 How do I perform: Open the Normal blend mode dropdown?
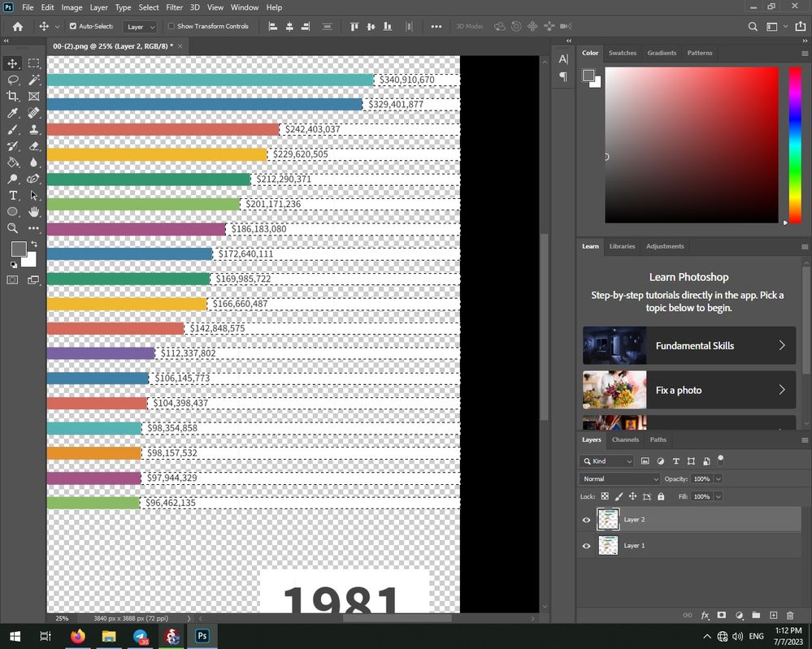point(619,479)
